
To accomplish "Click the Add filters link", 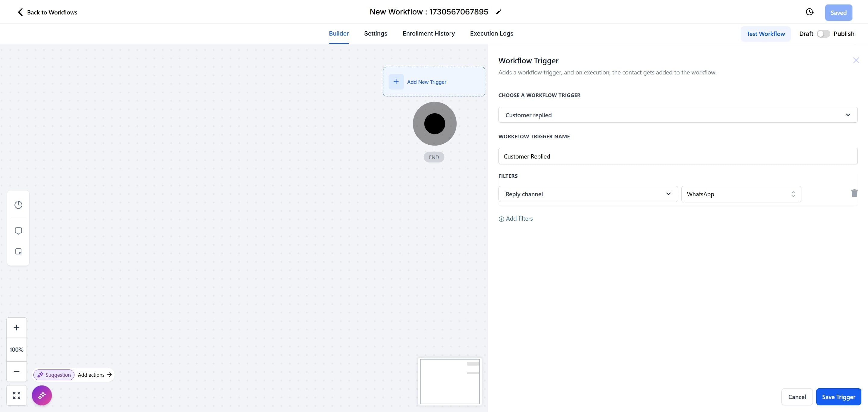I will 516,219.
